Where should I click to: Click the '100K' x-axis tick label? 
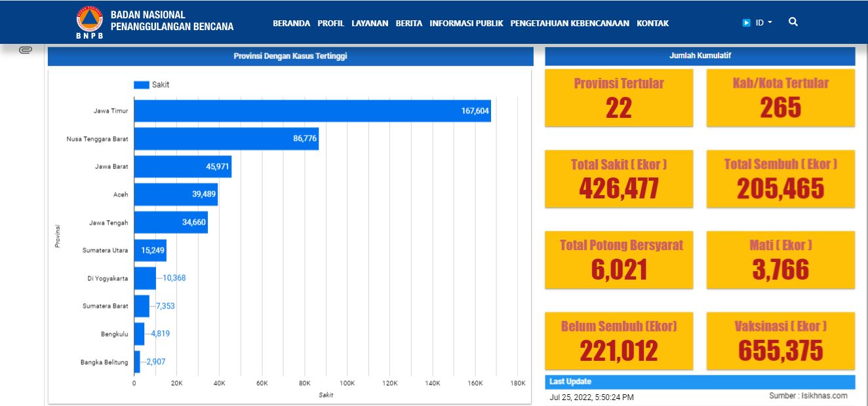(x=347, y=383)
